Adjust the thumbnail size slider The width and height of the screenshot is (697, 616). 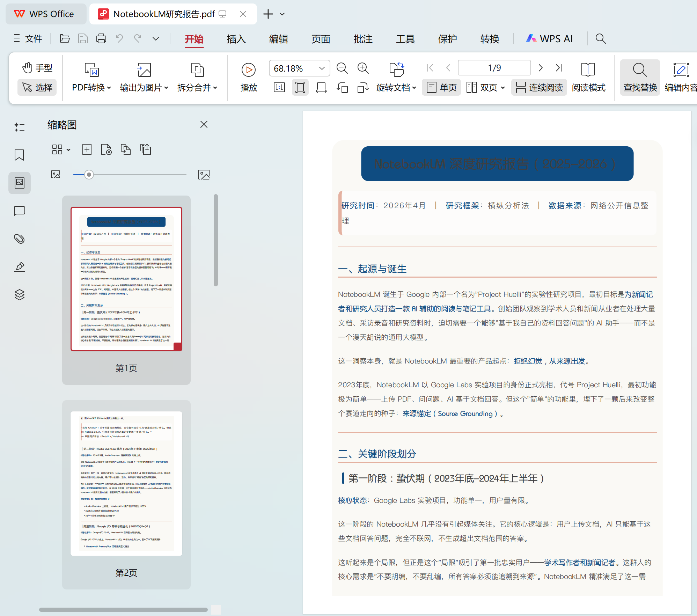click(89, 174)
